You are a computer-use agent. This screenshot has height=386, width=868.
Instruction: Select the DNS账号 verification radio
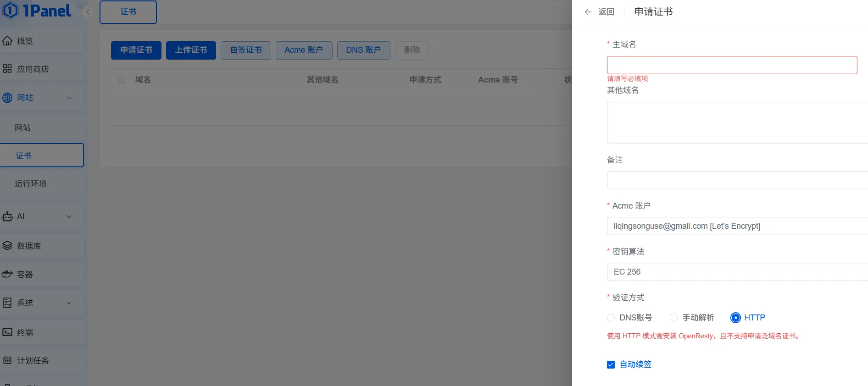point(611,318)
